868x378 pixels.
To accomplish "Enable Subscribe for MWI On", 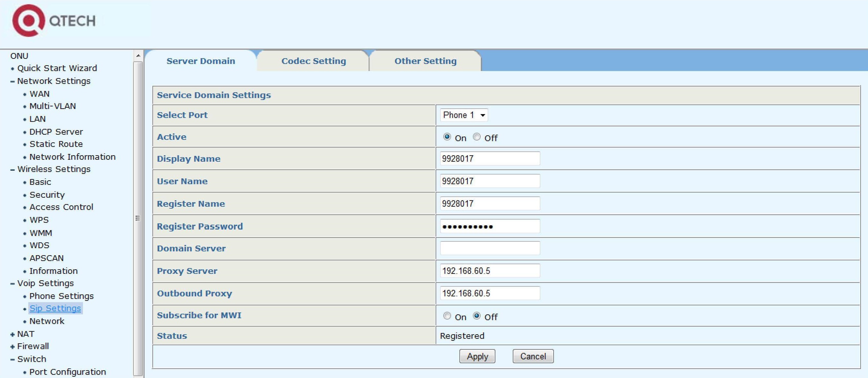I will pos(447,316).
